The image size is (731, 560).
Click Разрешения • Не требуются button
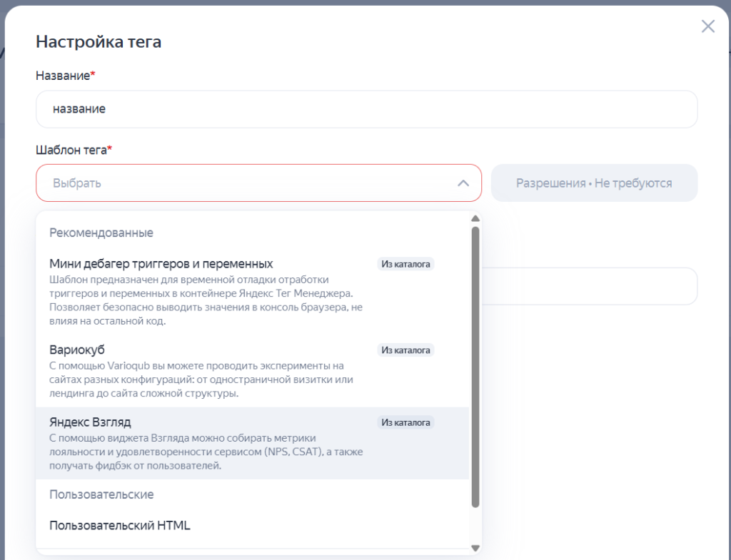pos(594,183)
